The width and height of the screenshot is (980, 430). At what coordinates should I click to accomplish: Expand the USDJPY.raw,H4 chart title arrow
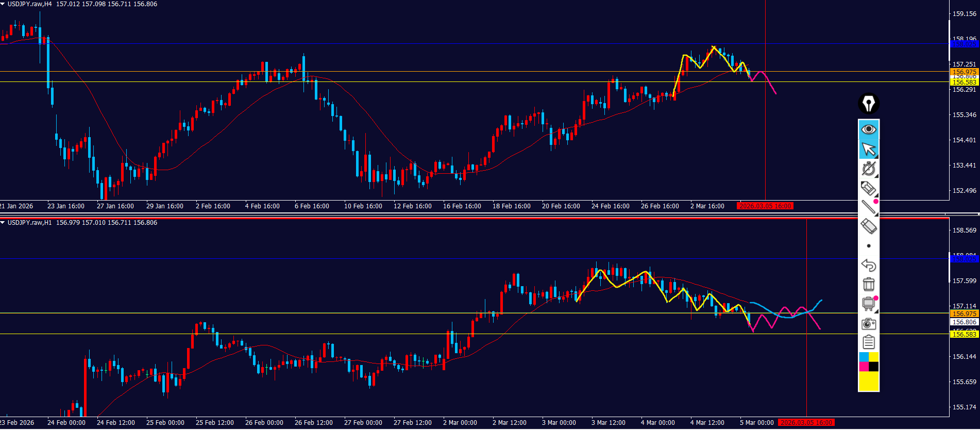point(3,4)
